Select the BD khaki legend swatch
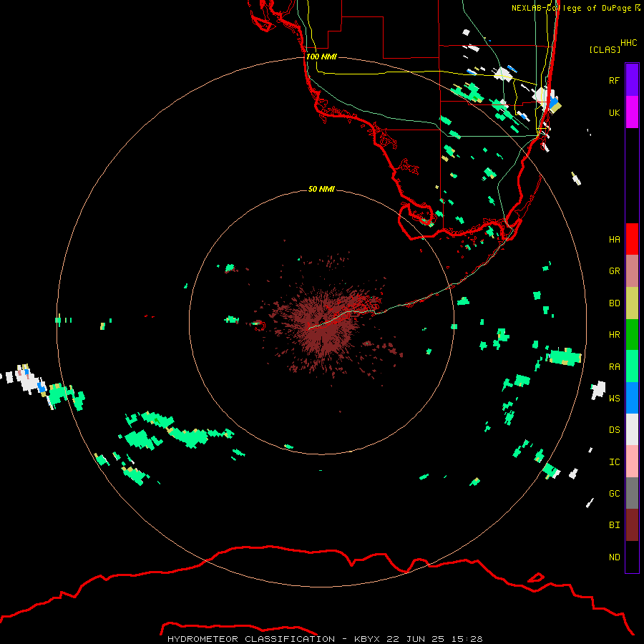644x644 pixels. (x=632, y=303)
